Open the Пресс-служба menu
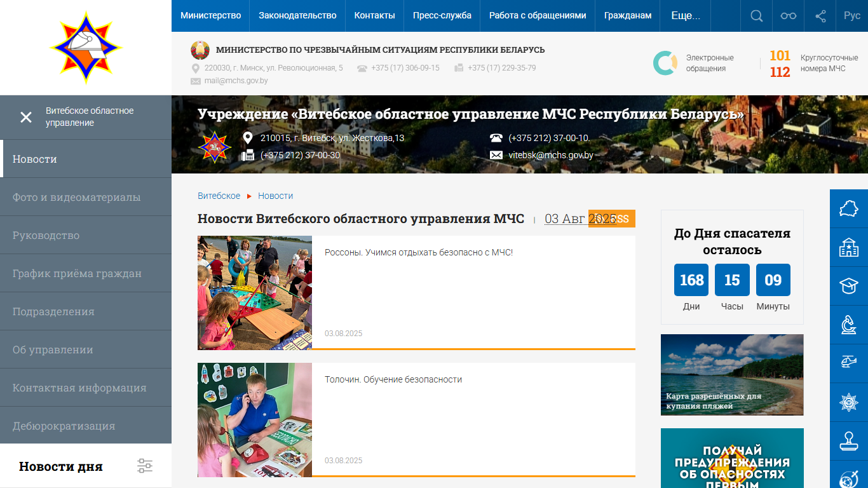 click(x=442, y=16)
